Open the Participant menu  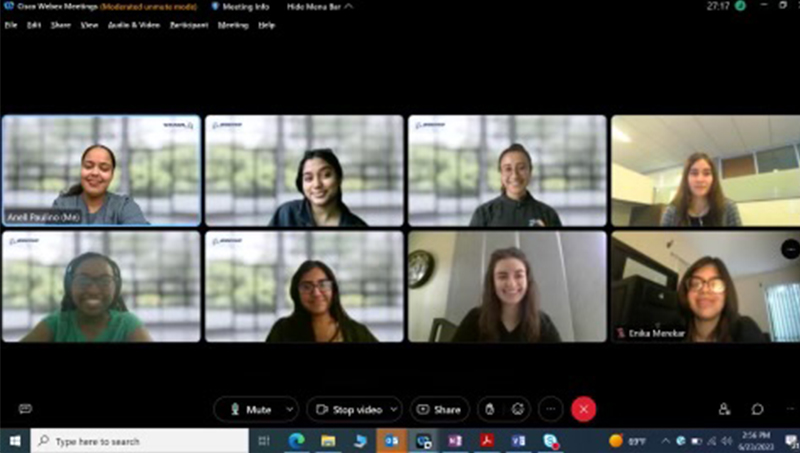(189, 25)
